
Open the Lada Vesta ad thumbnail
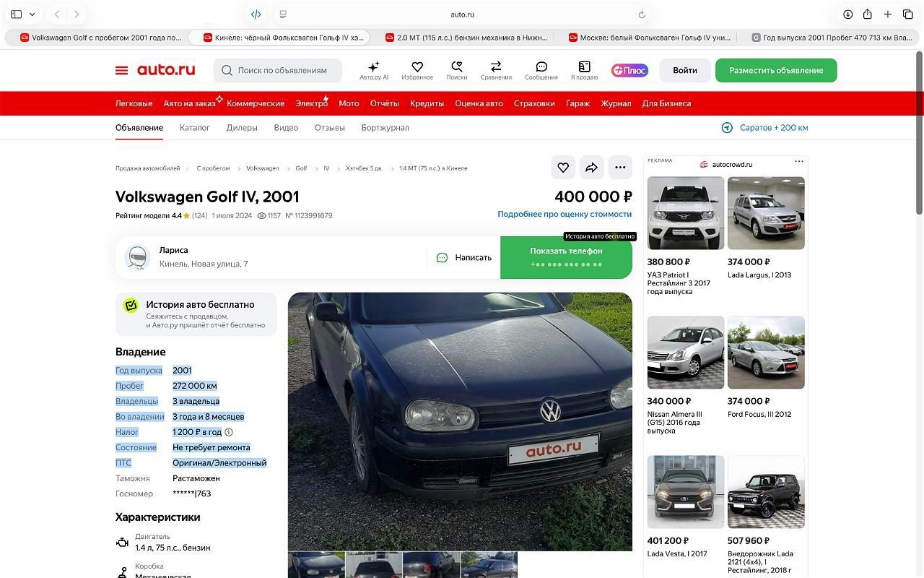pos(686,492)
